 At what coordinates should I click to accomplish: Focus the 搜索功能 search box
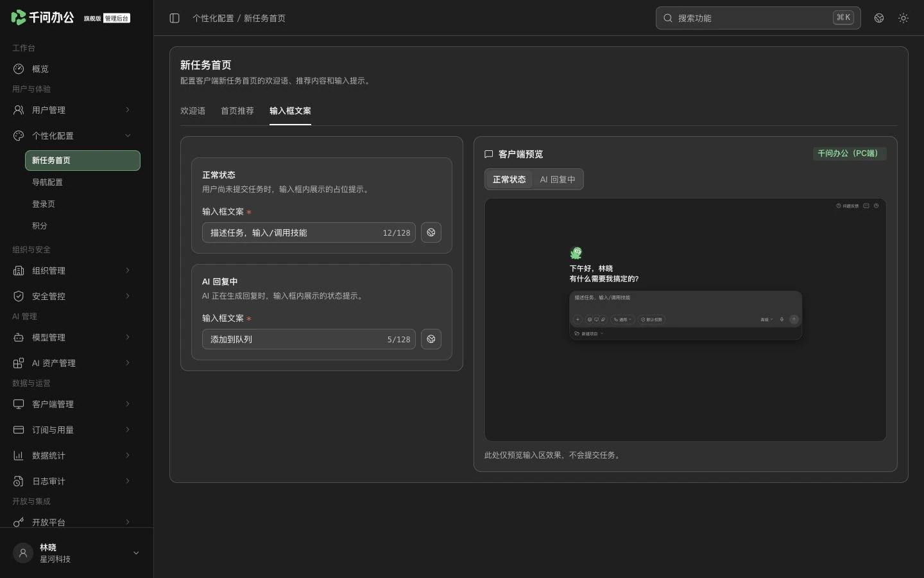[758, 18]
